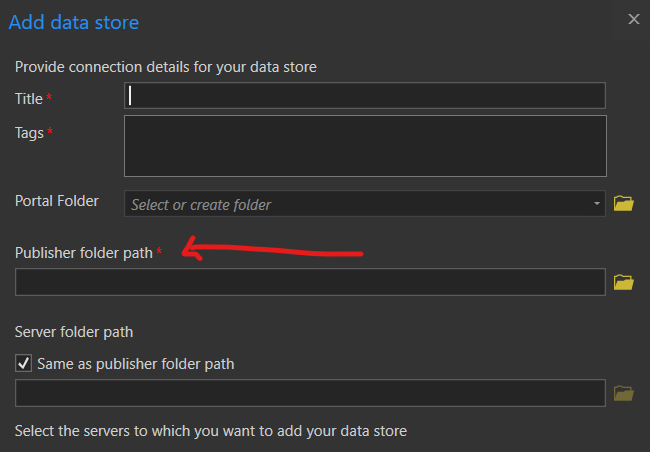Click the Title field label
650x452 pixels.
[x=29, y=98]
